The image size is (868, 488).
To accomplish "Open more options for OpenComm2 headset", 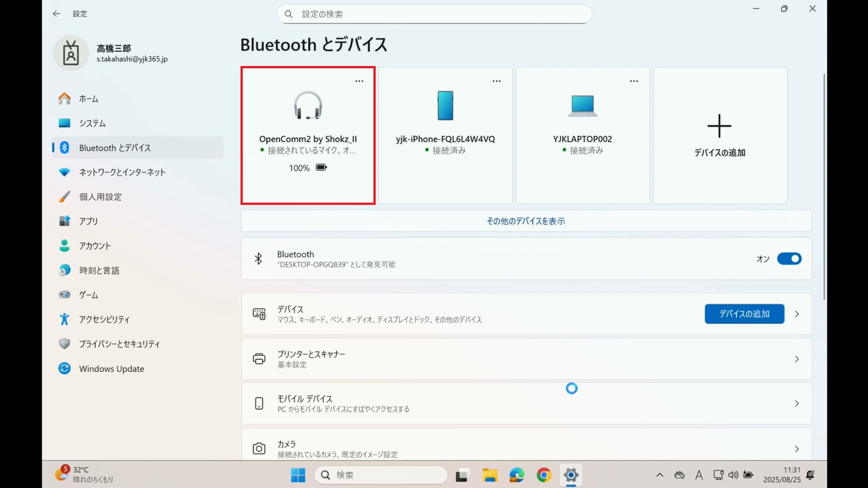I will (359, 81).
